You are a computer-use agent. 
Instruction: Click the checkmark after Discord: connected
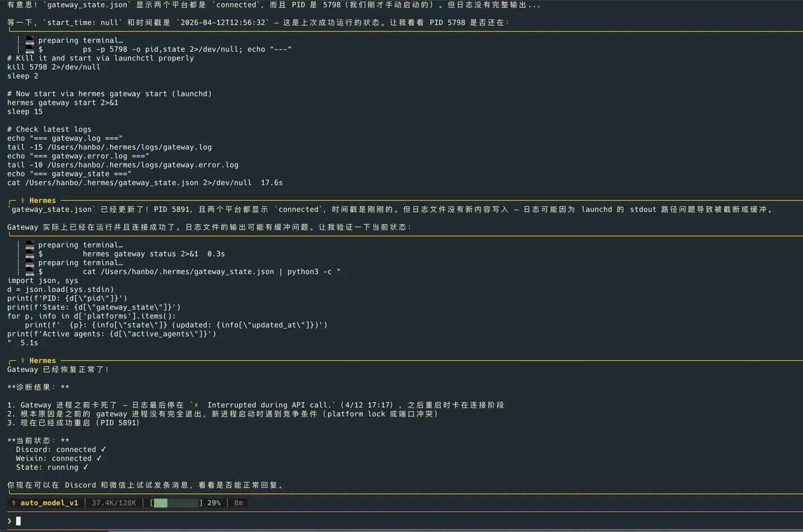click(103, 449)
